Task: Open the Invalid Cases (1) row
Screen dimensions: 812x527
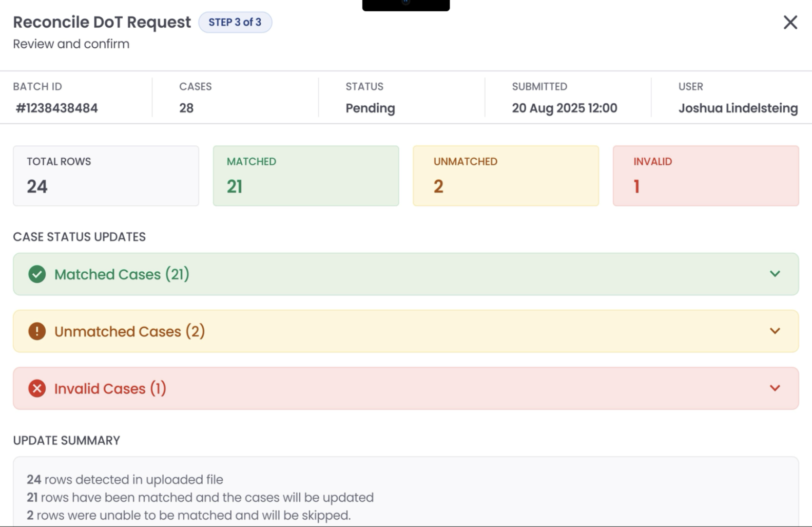Action: [x=405, y=388]
